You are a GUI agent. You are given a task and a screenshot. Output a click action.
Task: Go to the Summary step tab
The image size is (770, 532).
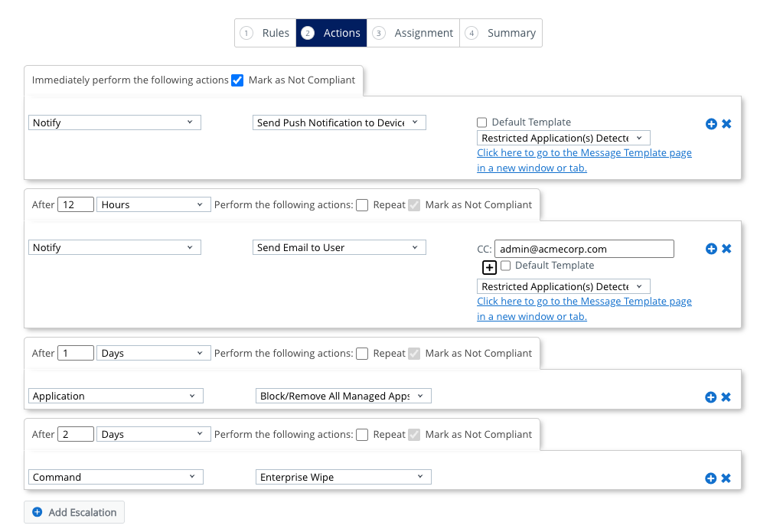(x=501, y=33)
